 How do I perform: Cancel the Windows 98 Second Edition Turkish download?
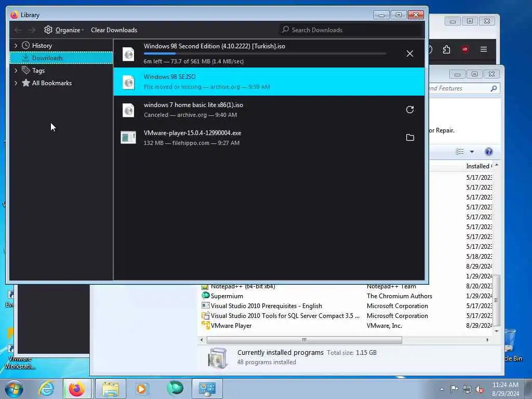pyautogui.click(x=409, y=54)
